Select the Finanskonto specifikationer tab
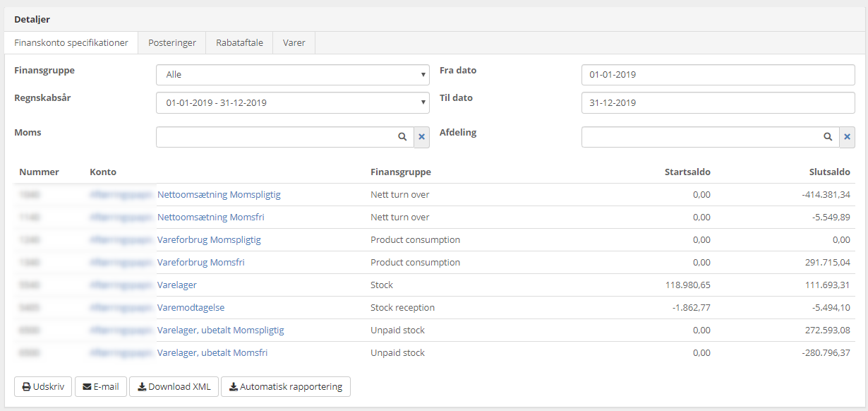The width and height of the screenshot is (868, 411). pyautogui.click(x=71, y=42)
